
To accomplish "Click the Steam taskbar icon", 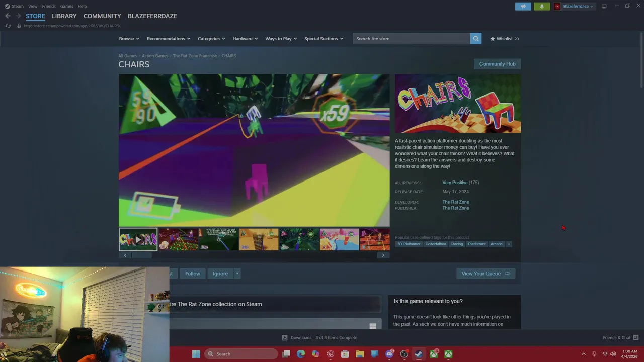I will pyautogui.click(x=419, y=354).
